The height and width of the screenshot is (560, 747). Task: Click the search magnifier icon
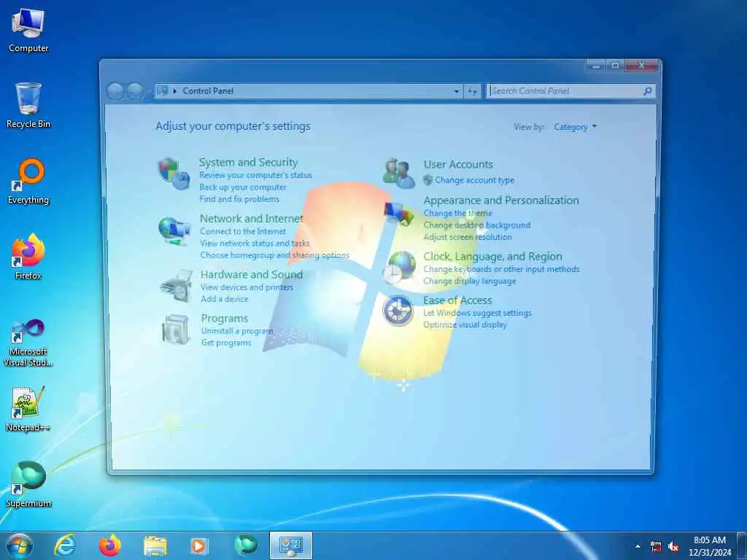click(x=647, y=91)
